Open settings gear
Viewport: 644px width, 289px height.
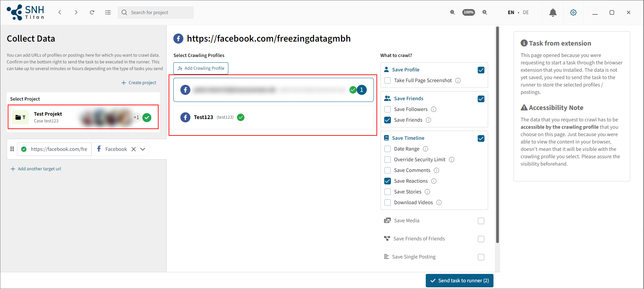pyautogui.click(x=573, y=12)
